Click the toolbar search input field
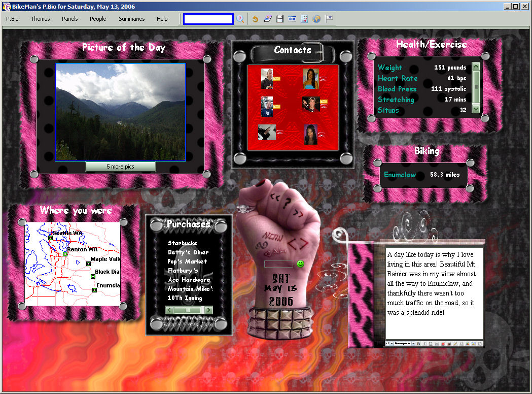Viewport: 532px width, 394px height. tap(208, 19)
